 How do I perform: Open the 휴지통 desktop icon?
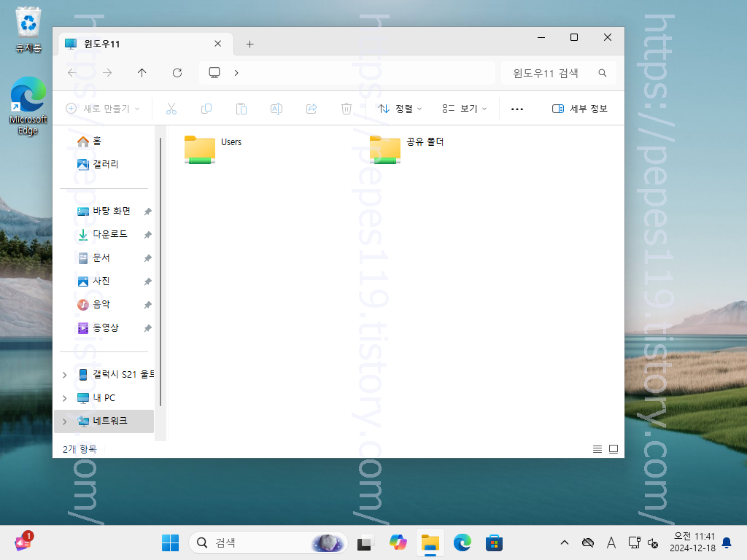pos(28,29)
